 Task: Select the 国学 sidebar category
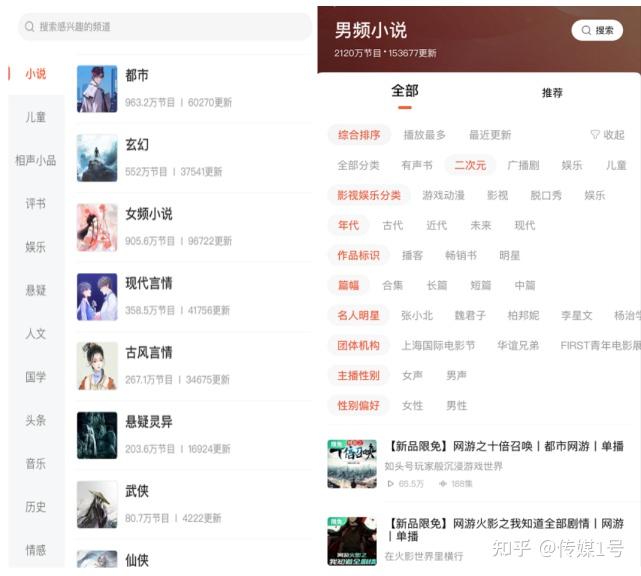pos(36,377)
